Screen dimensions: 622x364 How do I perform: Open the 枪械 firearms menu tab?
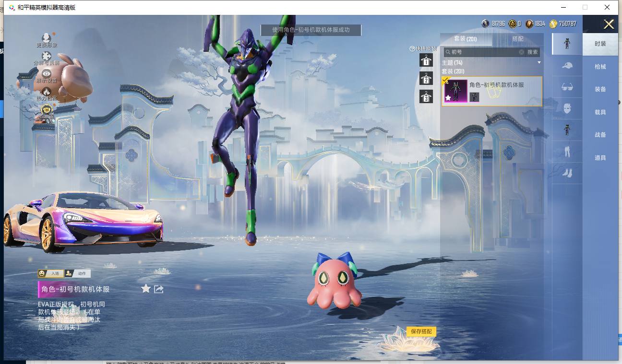click(x=600, y=67)
